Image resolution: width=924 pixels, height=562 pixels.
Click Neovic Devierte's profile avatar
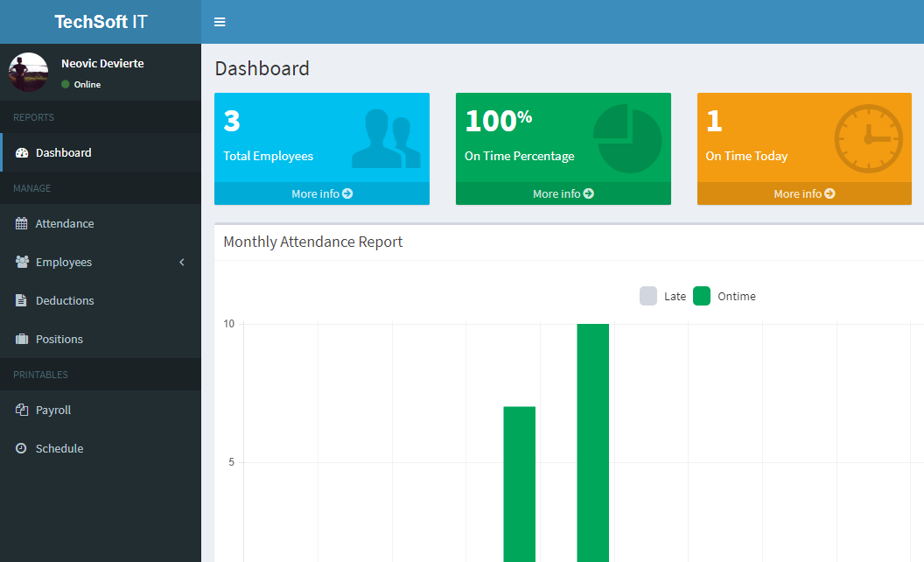point(28,73)
